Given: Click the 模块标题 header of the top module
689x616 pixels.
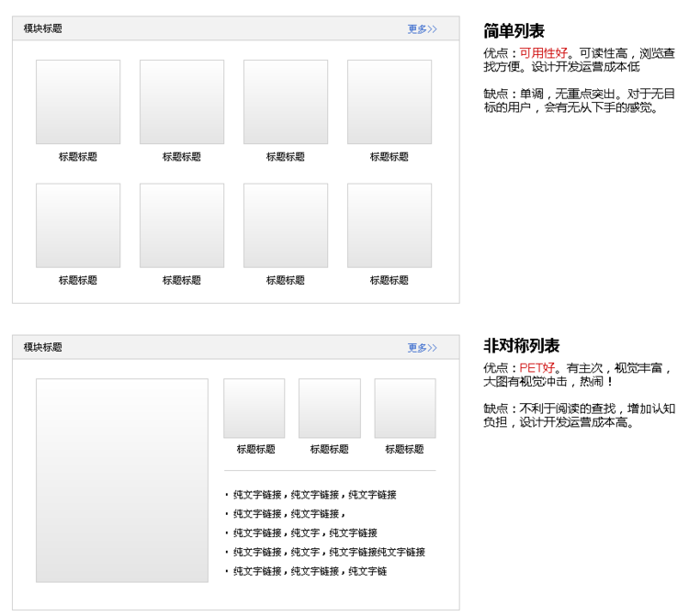Looking at the screenshot, I should tap(43, 29).
